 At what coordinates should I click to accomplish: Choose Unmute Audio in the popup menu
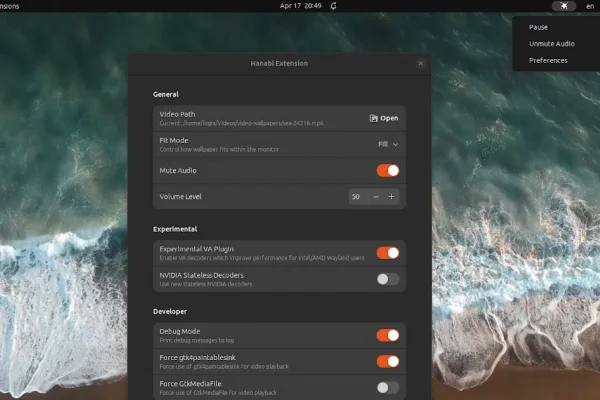point(552,44)
